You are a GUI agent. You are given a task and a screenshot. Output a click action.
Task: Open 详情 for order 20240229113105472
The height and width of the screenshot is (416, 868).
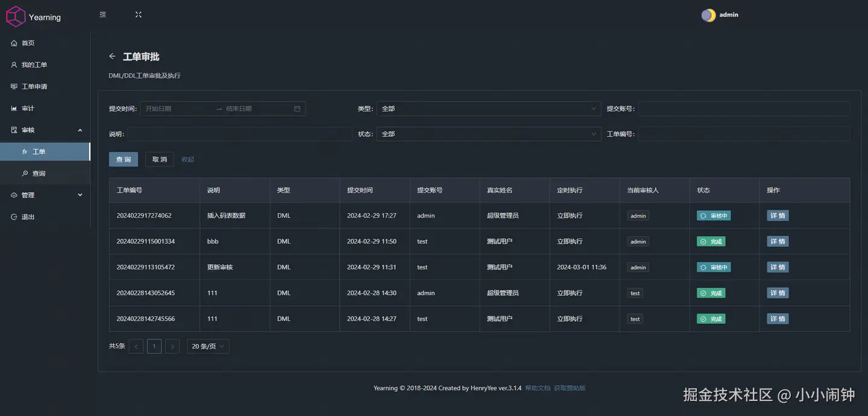pos(778,267)
